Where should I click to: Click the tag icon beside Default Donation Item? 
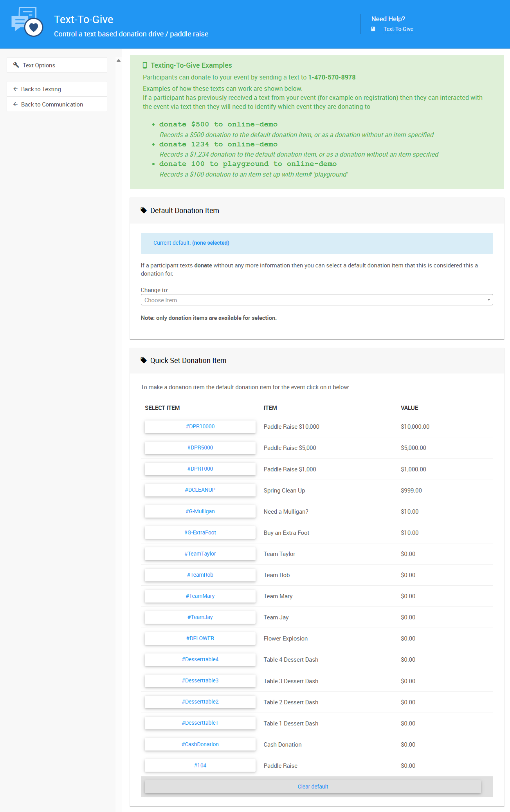tap(144, 211)
